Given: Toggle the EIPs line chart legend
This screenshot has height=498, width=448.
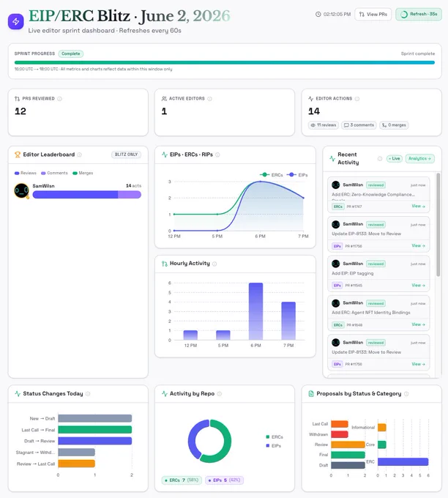Looking at the screenshot, I should click(x=297, y=175).
